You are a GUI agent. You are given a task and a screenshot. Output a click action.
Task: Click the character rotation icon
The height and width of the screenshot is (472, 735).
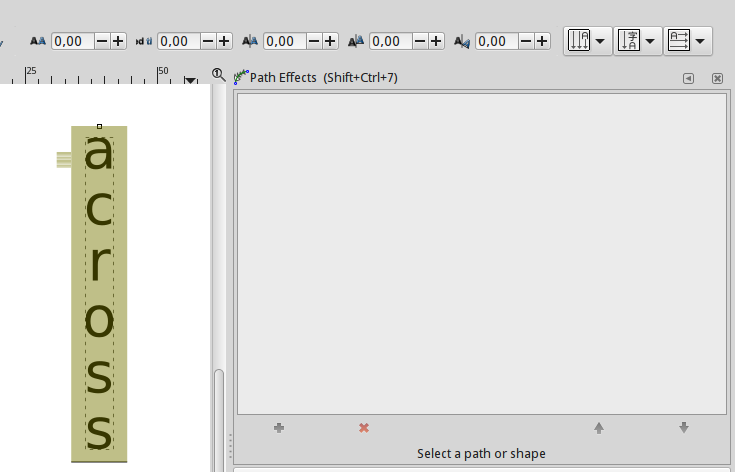point(461,41)
